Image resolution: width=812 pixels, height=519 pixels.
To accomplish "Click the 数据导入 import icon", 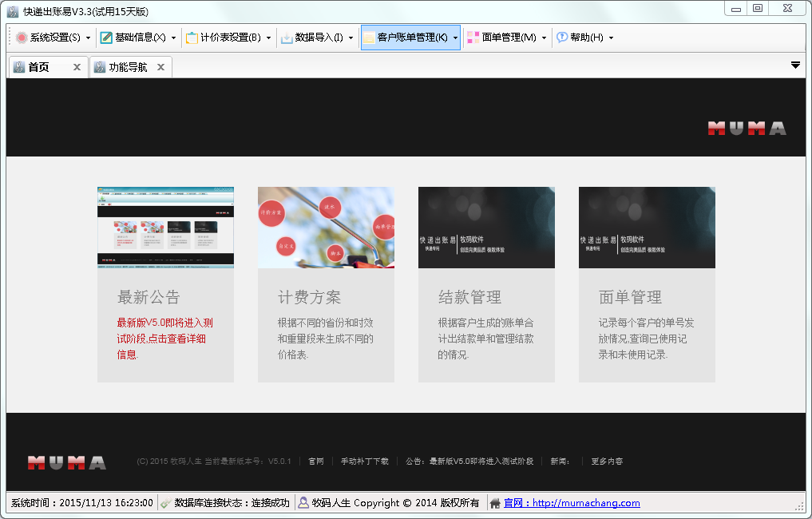I will click(x=287, y=38).
